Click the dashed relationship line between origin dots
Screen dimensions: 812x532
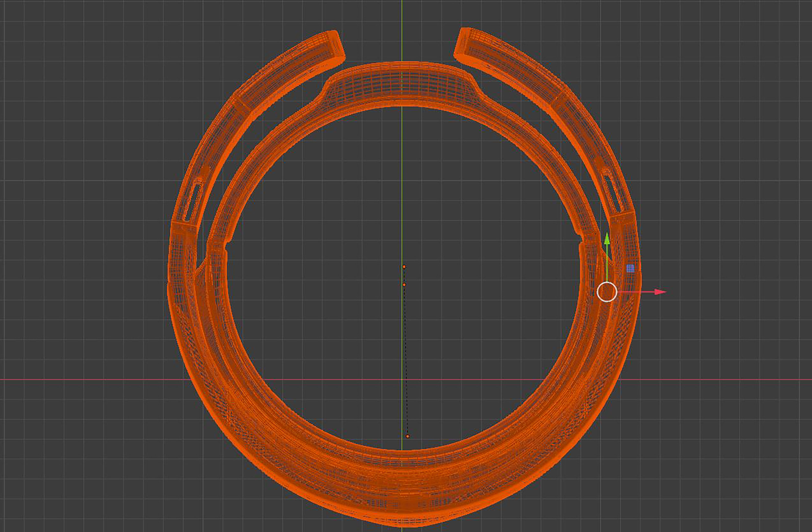point(406,358)
